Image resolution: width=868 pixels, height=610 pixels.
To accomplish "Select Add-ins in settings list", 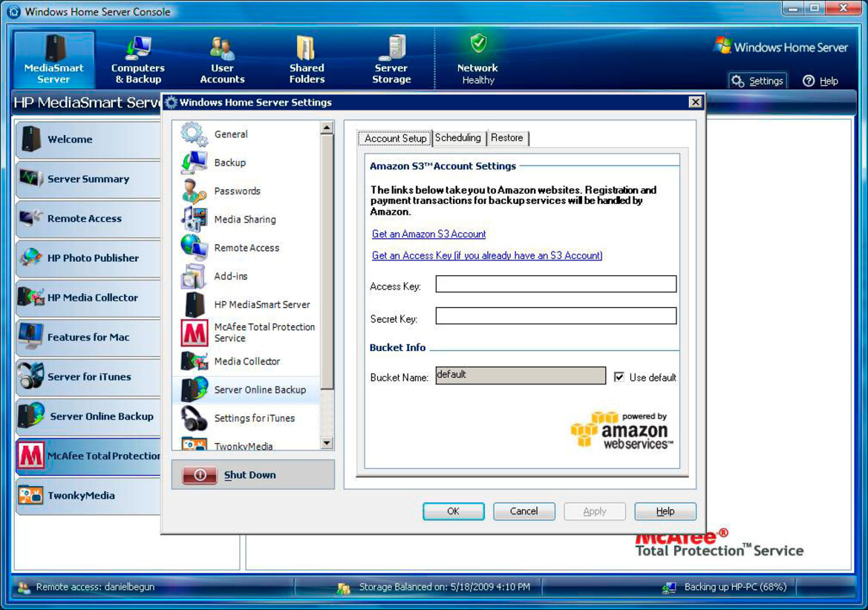I will click(247, 276).
